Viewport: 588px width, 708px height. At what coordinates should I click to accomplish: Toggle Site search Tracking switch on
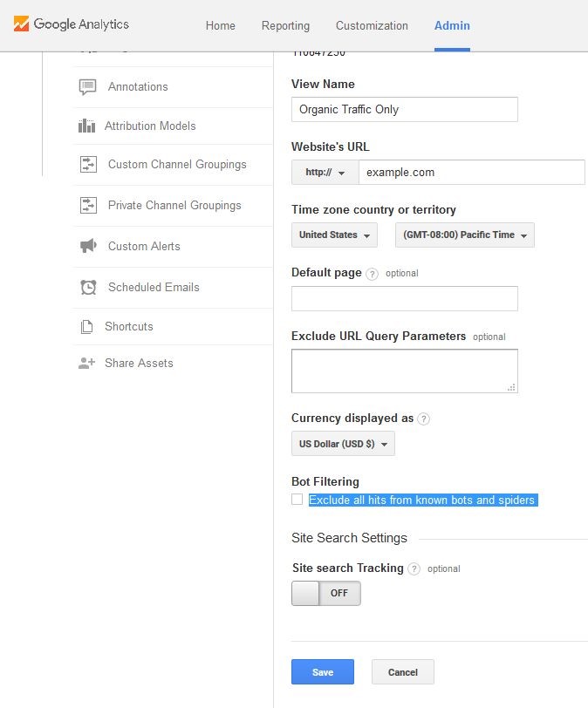pos(326,593)
